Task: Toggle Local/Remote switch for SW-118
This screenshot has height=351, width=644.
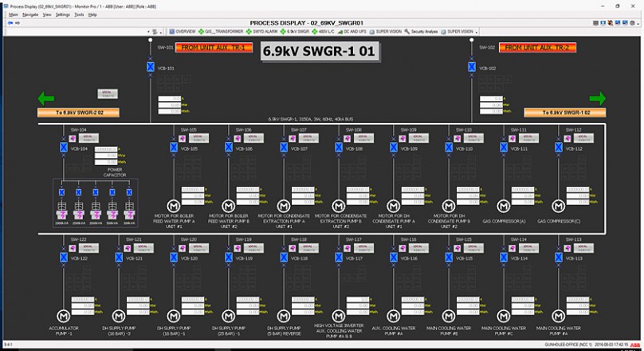Action: [308, 248]
